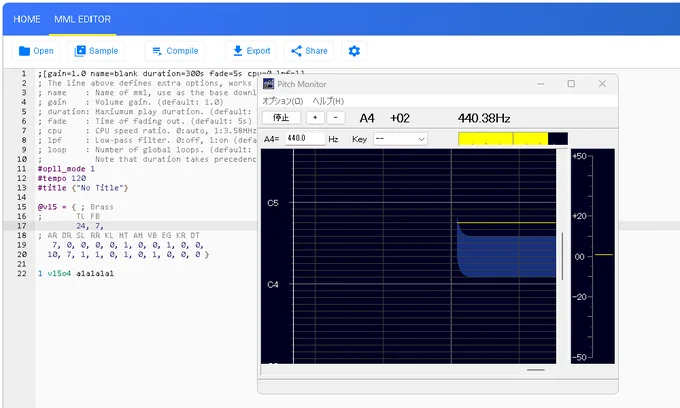Click the yellow level meter bar
Viewport: 680px width, 408px height.
pyautogui.click(x=513, y=139)
